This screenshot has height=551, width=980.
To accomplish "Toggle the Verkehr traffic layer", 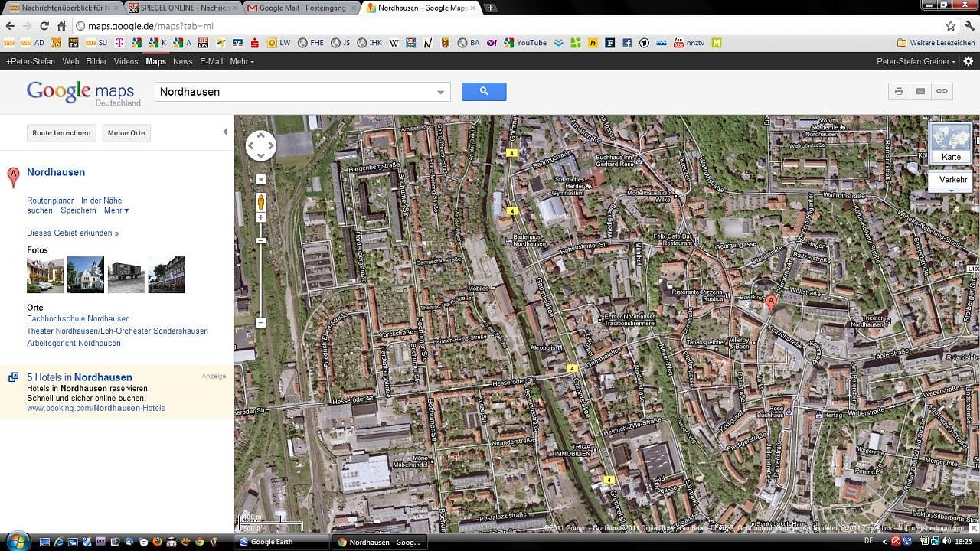I will pos(952,180).
